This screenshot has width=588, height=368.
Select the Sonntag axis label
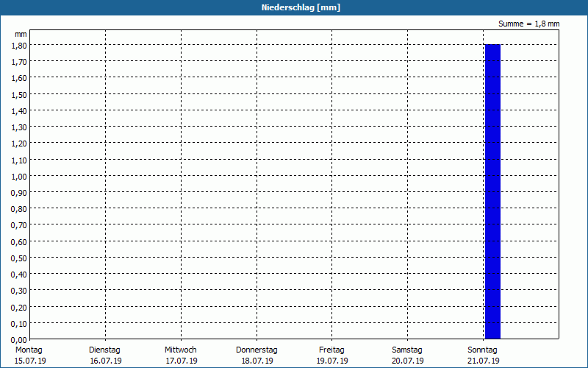click(482, 350)
